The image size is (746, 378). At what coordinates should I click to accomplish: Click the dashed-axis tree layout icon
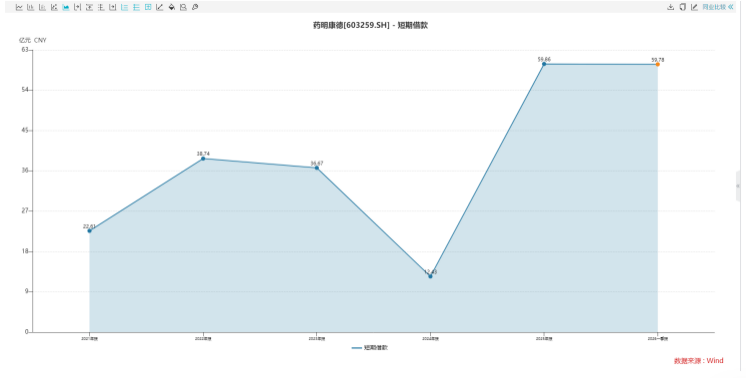point(101,7)
